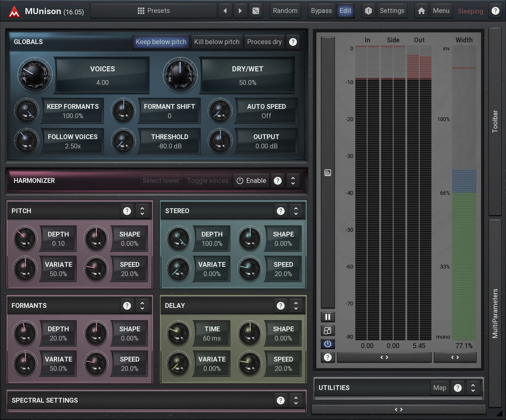
Task: Expand the Utilities section arrows
Action: pos(473,388)
